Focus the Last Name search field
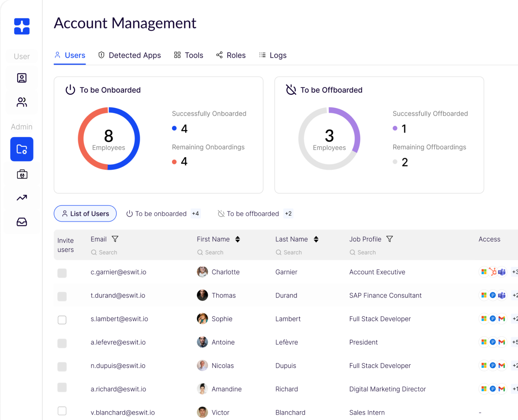Screen dimensions: 518x420 (293, 252)
